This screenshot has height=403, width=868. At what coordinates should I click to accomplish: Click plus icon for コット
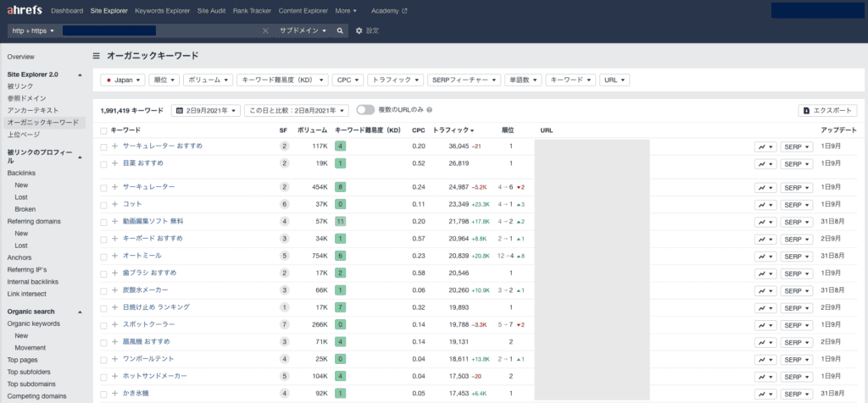tap(114, 205)
